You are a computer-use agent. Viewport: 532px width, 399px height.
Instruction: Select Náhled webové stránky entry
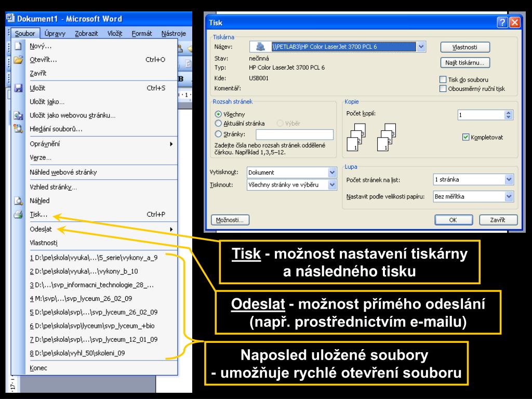pyautogui.click(x=95, y=172)
